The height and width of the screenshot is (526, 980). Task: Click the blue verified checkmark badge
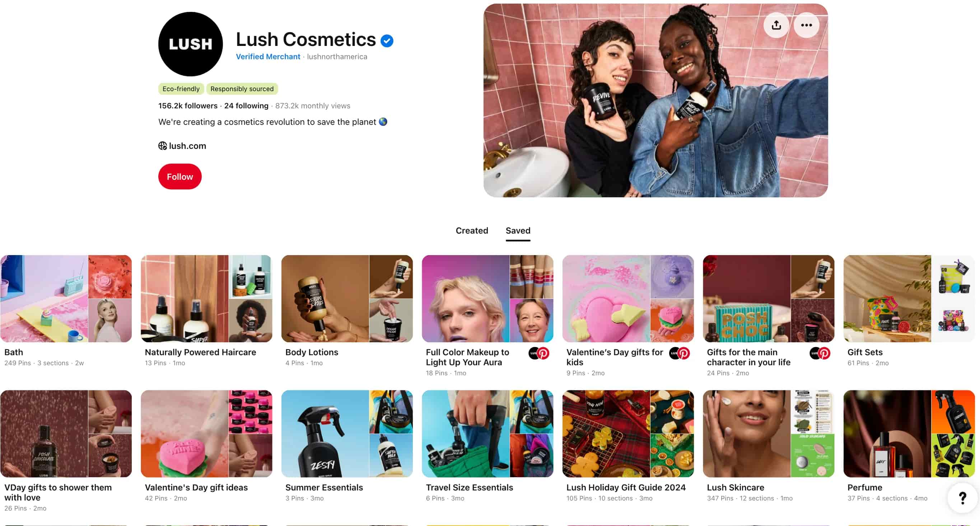point(387,41)
